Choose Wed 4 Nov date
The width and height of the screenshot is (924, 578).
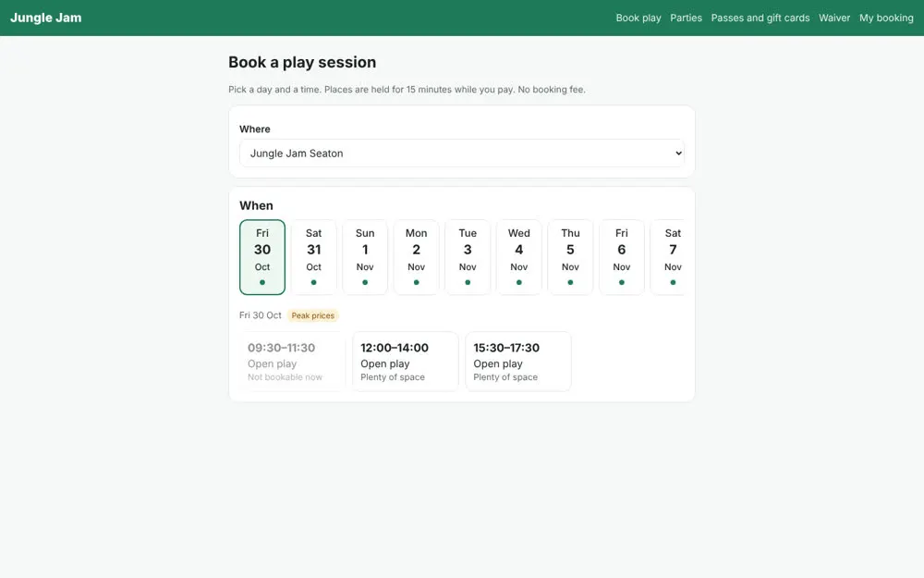[518, 257]
